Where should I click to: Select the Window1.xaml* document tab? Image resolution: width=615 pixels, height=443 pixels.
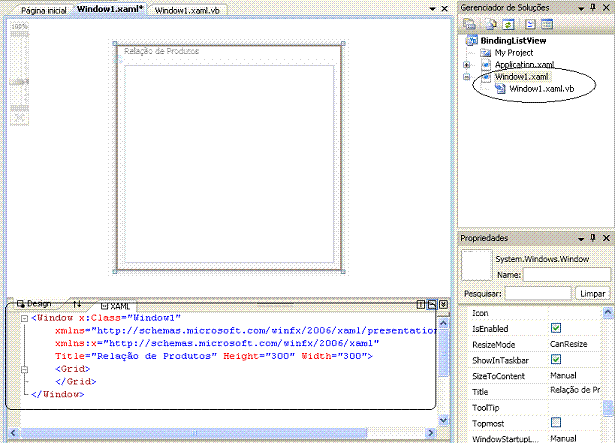[110, 9]
